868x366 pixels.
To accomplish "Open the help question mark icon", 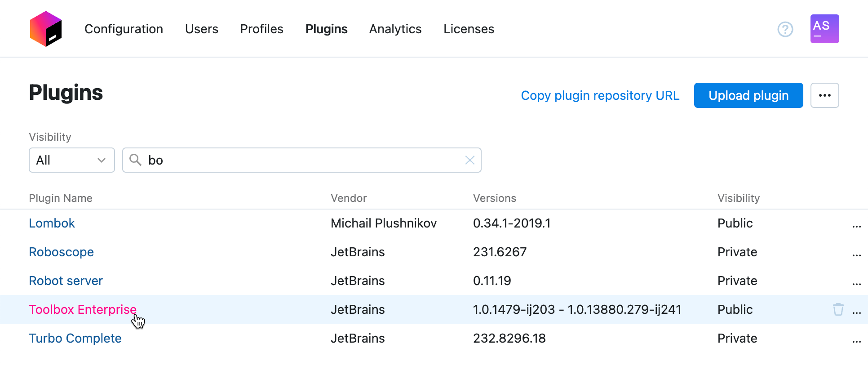I will 785,29.
